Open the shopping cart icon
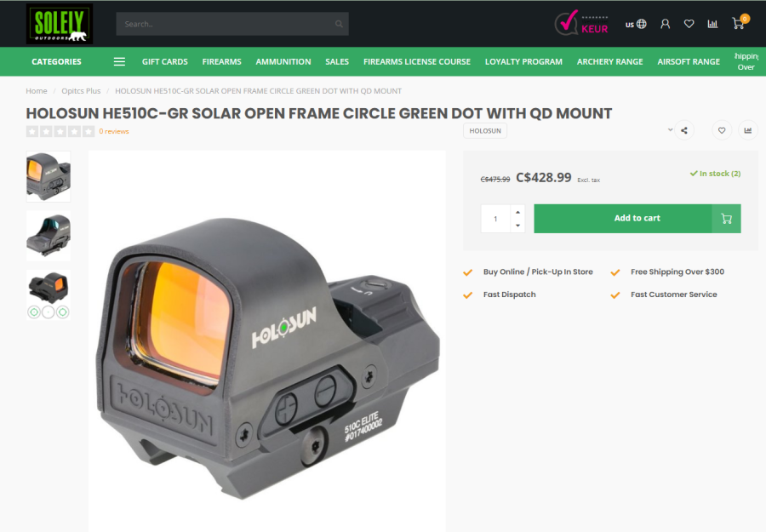 coord(739,23)
